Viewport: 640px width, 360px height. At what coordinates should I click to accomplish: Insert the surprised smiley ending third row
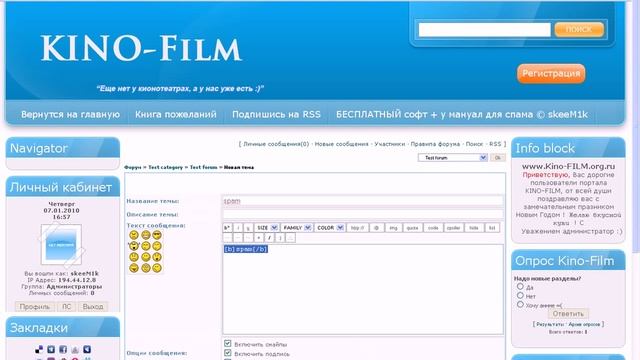coord(157,257)
